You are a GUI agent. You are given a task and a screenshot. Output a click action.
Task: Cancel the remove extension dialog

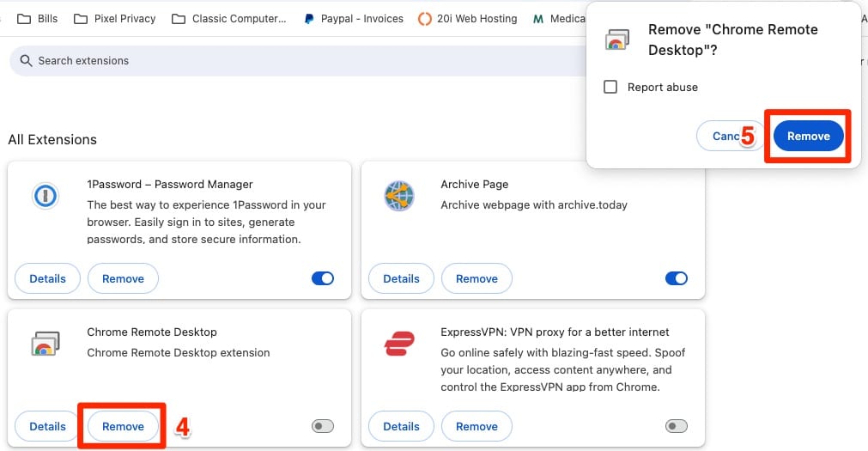click(x=725, y=136)
